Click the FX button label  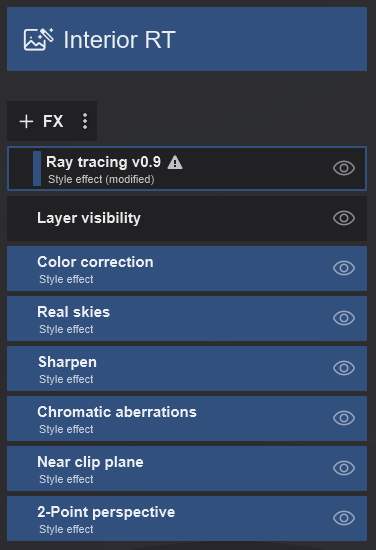[53, 121]
